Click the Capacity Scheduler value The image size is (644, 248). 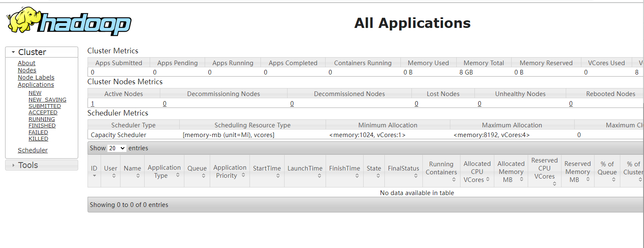coord(118,135)
